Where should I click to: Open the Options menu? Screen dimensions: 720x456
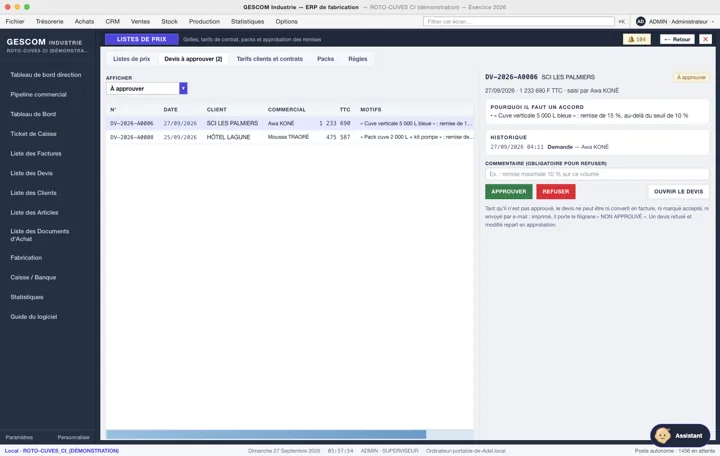[287, 22]
